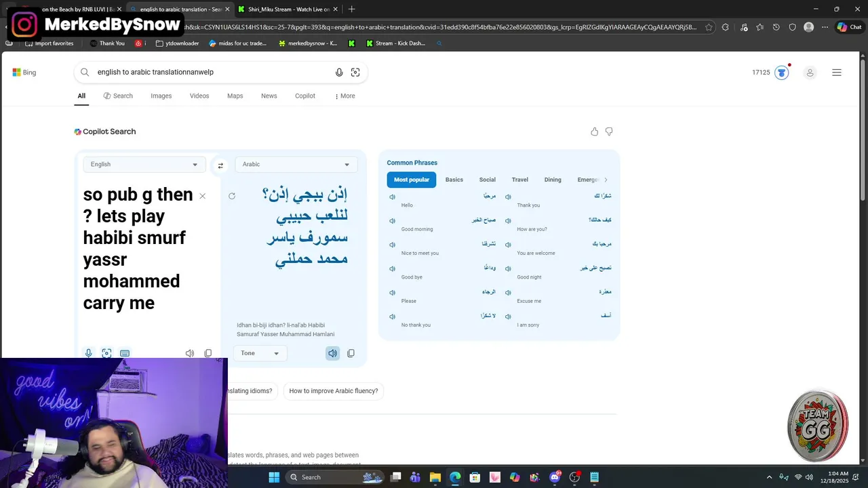The width and height of the screenshot is (868, 488).
Task: Open the Copilot tab
Action: 305,96
